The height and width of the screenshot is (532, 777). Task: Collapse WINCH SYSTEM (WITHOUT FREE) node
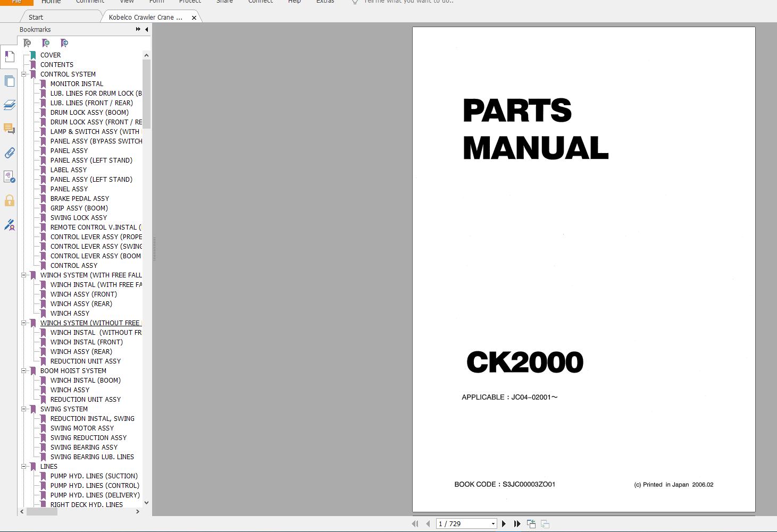click(24, 323)
